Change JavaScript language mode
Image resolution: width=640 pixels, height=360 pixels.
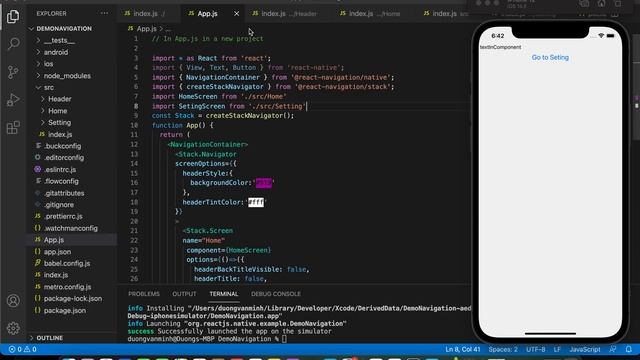point(585,349)
